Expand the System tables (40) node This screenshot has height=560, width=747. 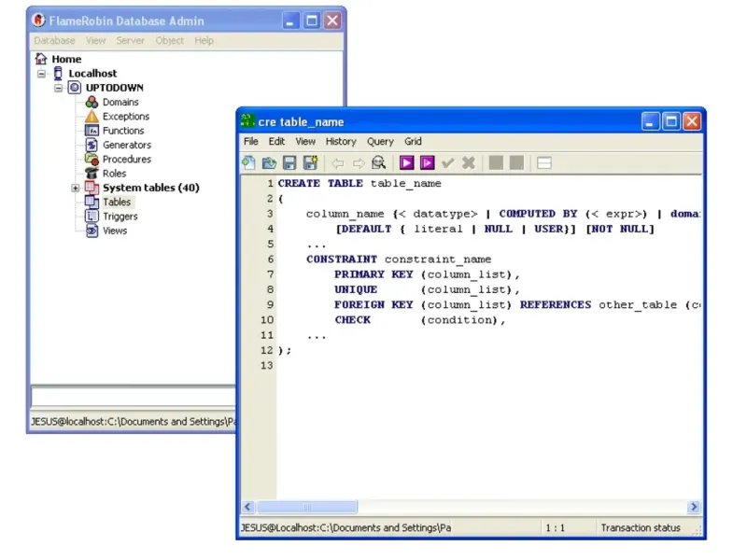click(76, 188)
